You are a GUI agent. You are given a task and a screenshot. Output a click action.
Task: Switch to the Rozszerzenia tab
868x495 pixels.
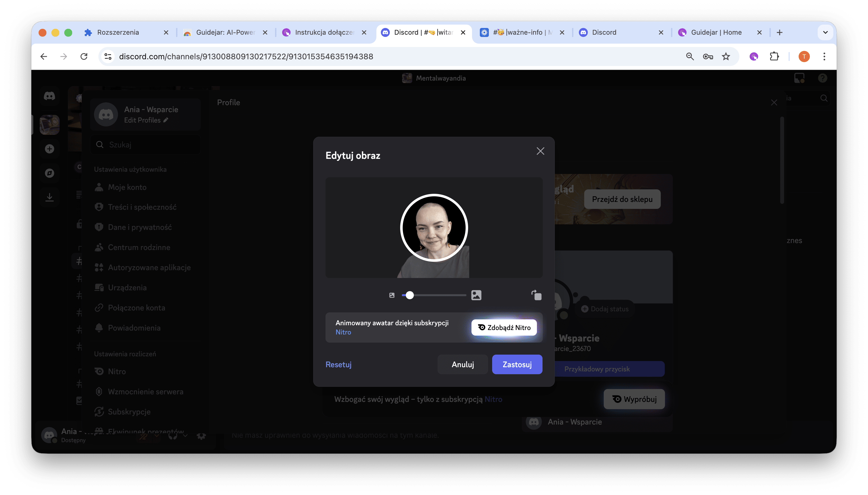click(126, 32)
